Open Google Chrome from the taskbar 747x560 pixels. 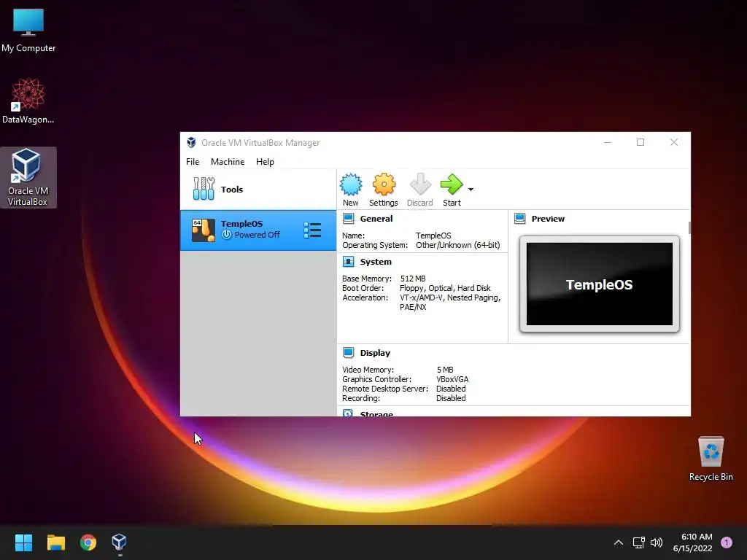tap(88, 542)
